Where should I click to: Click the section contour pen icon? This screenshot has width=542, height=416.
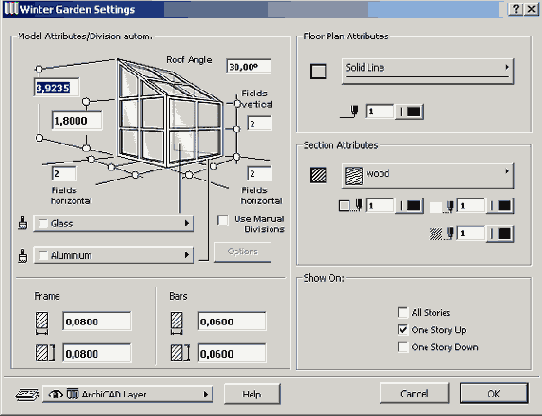[351, 205]
